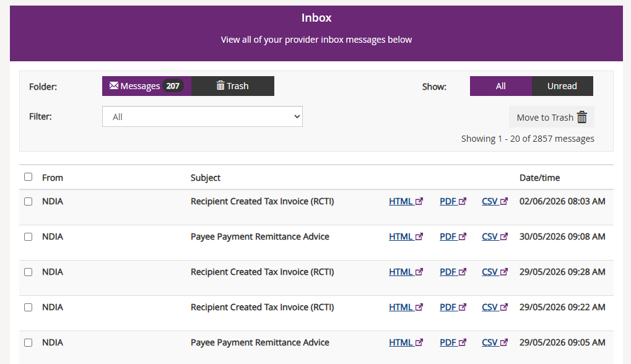This screenshot has width=631, height=364.
Task: Click Remittance Advice subject dated 30/05/2026
Action: (x=260, y=236)
